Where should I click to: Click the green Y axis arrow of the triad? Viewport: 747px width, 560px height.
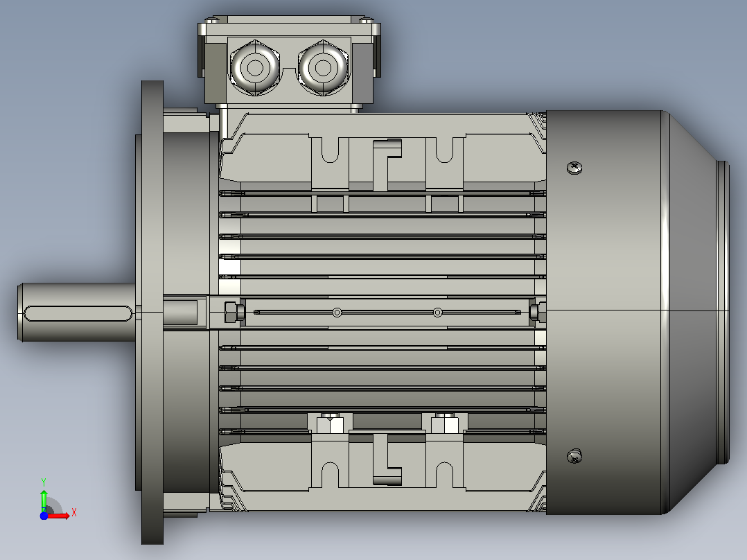pos(44,500)
